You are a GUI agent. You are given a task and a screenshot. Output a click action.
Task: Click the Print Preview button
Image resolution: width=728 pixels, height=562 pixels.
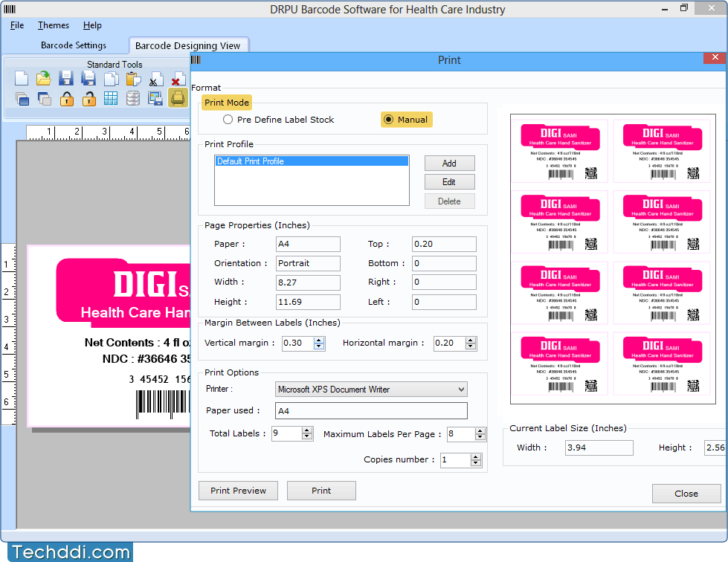238,491
